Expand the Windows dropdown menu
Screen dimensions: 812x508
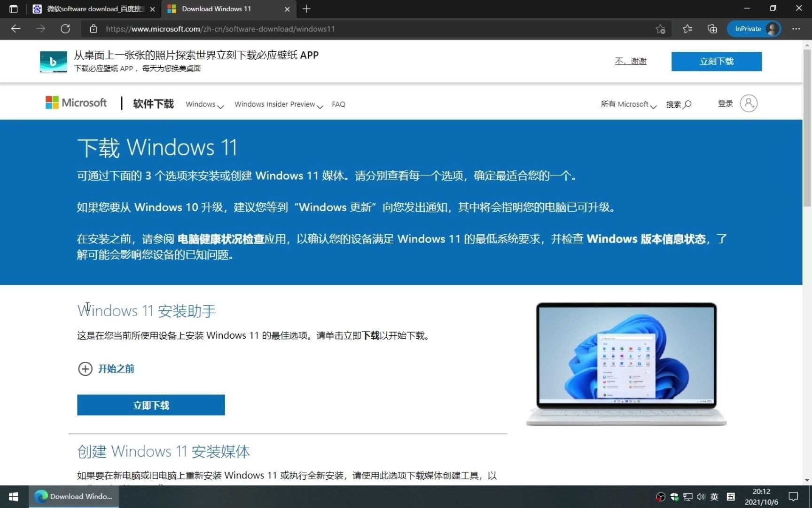point(204,104)
